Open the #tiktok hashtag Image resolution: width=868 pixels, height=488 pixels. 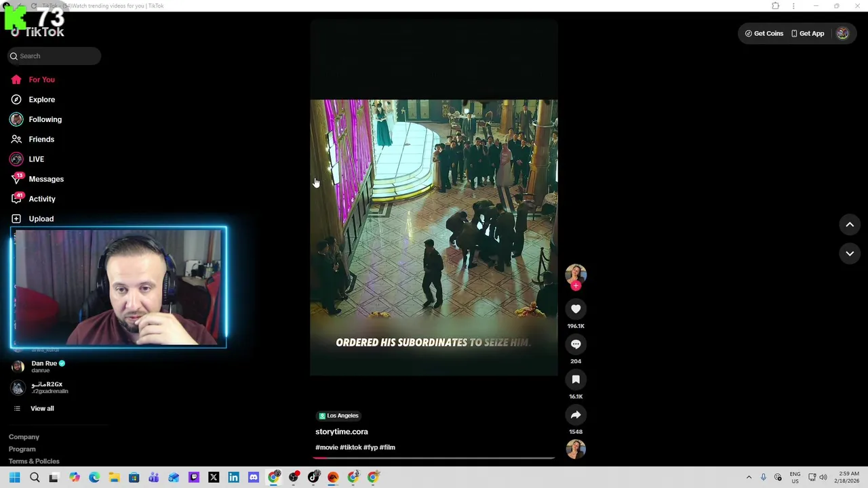pyautogui.click(x=351, y=447)
